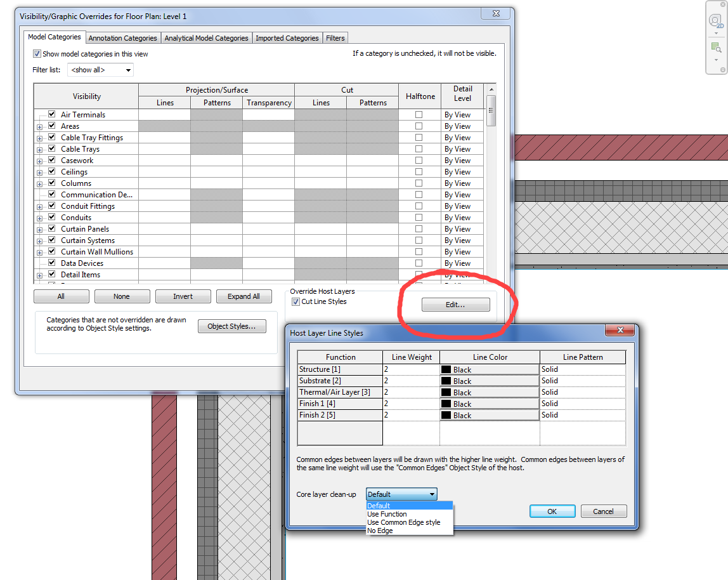Select the Model Categories tab
This screenshot has width=728, height=580.
(55, 37)
